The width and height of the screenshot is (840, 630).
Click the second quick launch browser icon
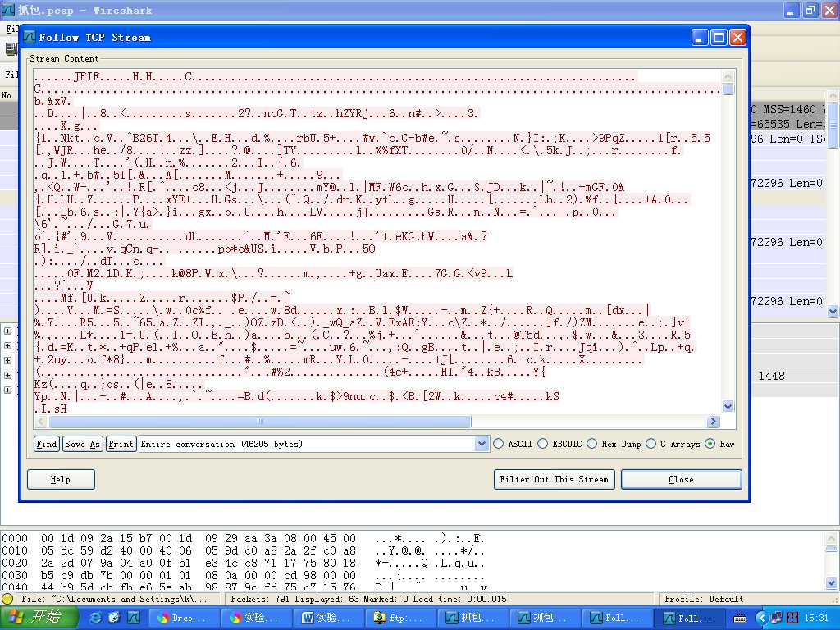point(115,618)
